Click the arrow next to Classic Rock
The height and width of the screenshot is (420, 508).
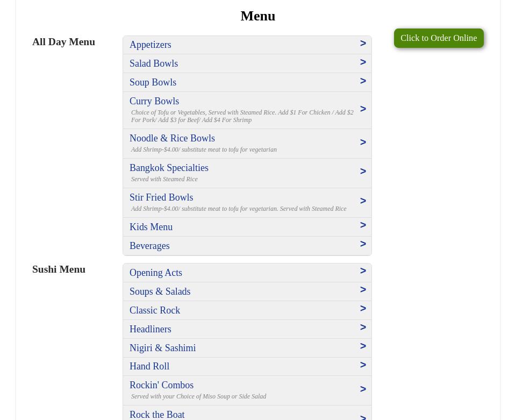click(x=363, y=309)
